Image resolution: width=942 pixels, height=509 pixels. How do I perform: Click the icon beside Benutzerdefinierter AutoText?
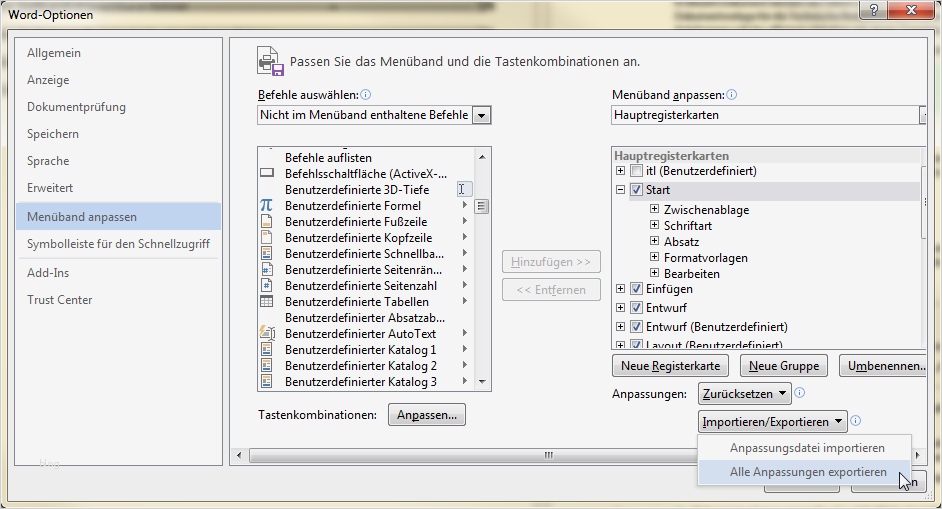[267, 334]
